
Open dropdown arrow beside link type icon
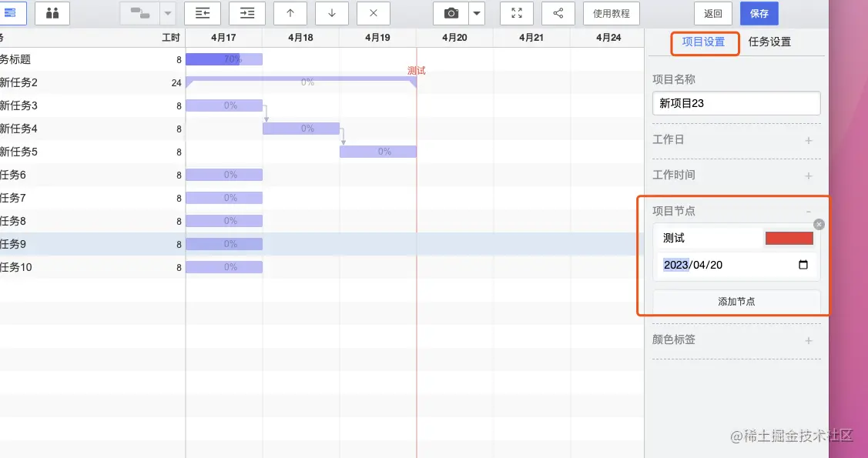point(168,13)
